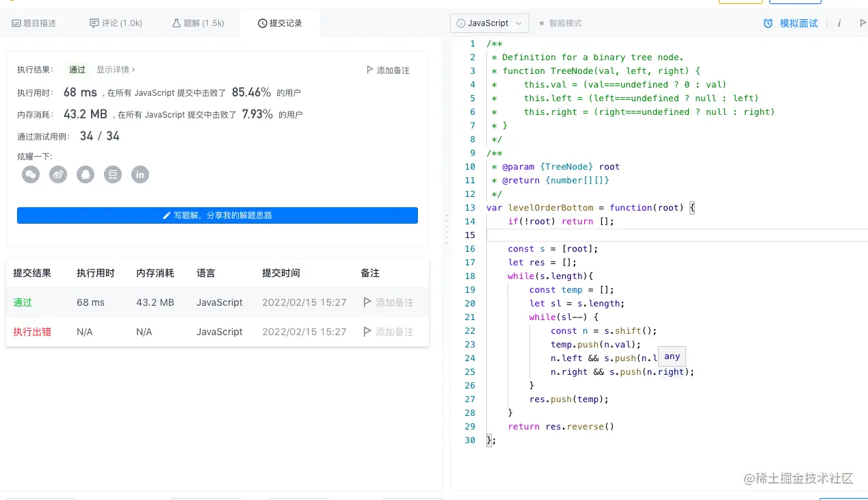868x500 pixels.
Task: Toggle 智能模式 smart mode
Action: 560,23
